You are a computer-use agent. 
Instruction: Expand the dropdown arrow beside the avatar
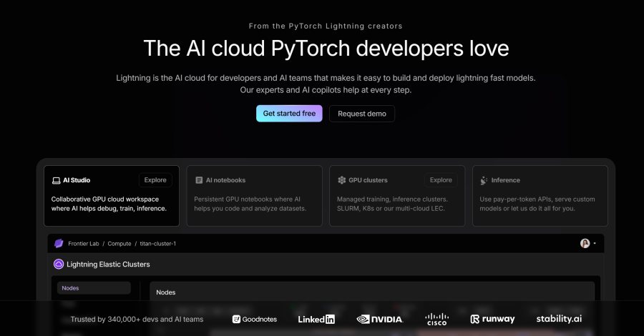[x=595, y=244]
